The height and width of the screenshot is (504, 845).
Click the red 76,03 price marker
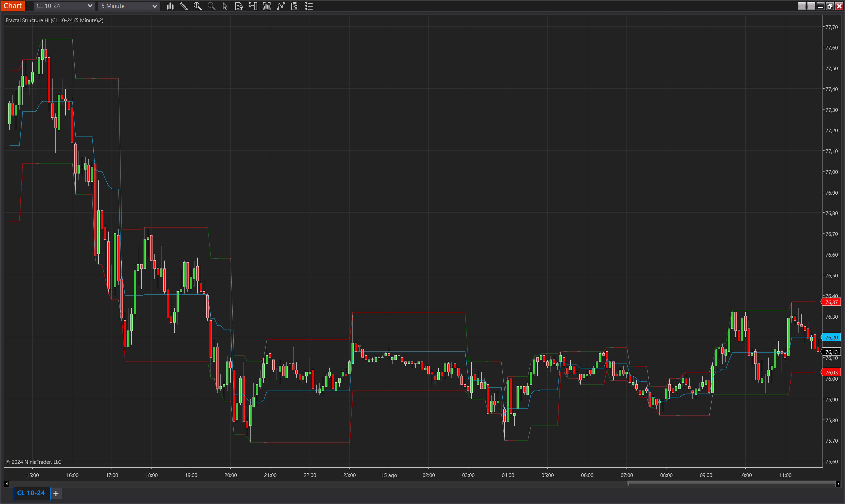[831, 372]
